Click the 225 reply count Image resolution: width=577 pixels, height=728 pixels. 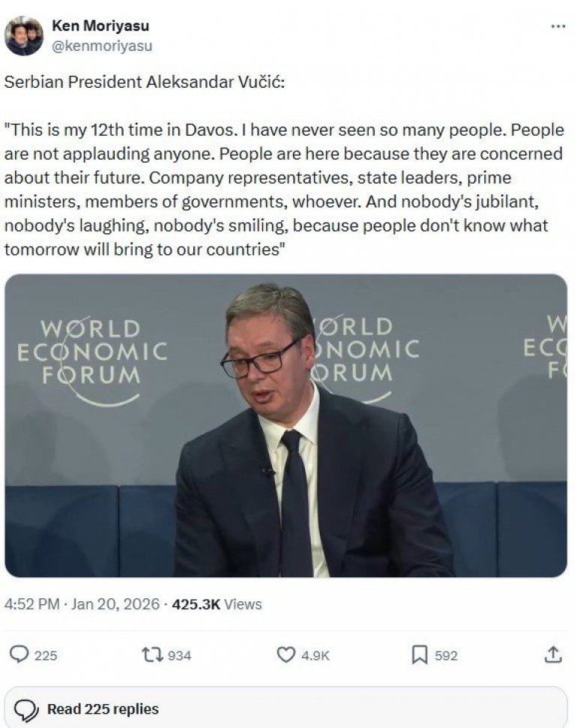pyautogui.click(x=46, y=655)
